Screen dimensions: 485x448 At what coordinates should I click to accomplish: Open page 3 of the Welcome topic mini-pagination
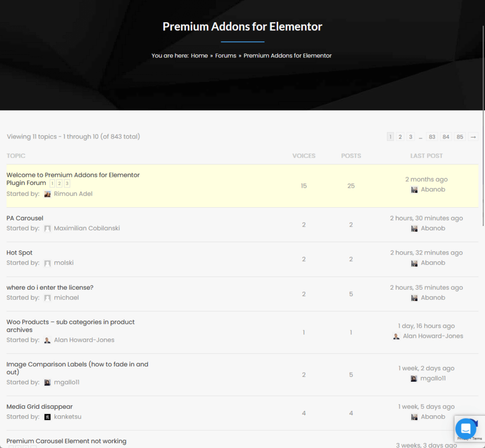(67, 183)
